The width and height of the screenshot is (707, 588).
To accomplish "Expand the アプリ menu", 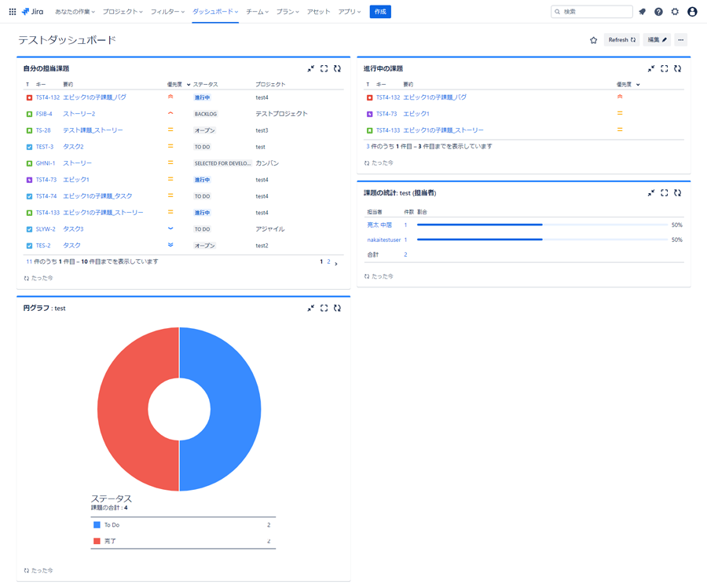I will point(350,12).
